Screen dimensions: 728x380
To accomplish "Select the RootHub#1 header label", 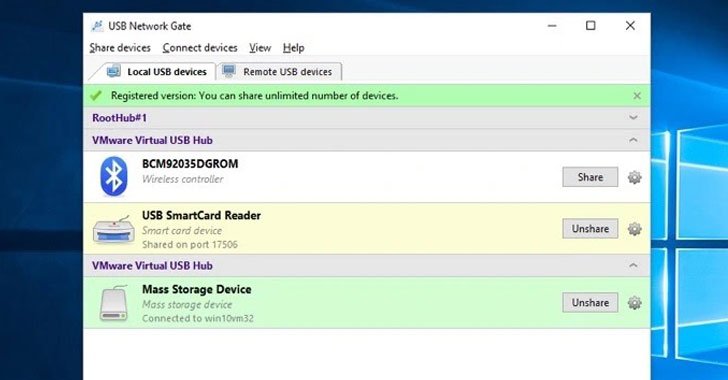I will click(119, 118).
